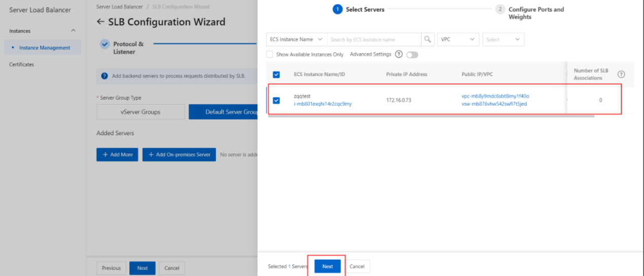This screenshot has height=276, width=644.
Task: Check Show Available Instances Only
Action: click(x=270, y=54)
